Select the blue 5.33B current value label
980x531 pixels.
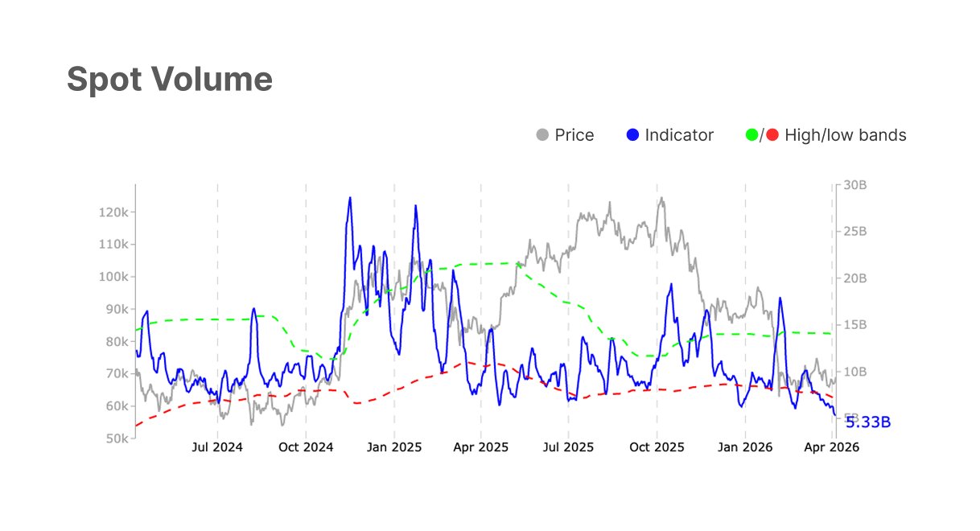868,422
